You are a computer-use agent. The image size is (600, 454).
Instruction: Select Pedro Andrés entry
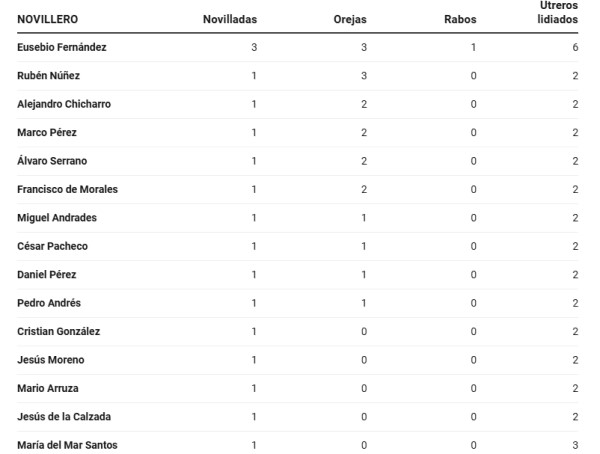click(x=49, y=303)
